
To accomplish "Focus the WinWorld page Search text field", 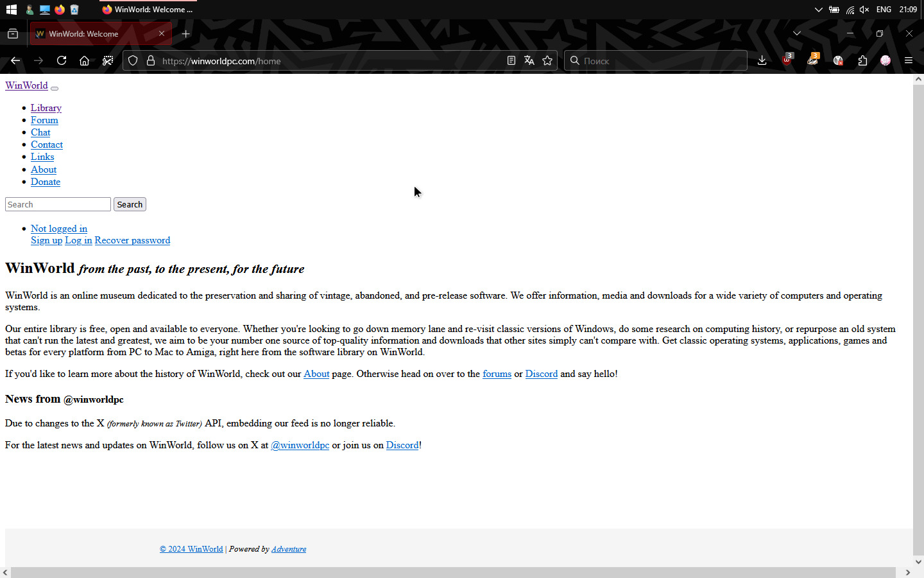I will [x=58, y=204].
